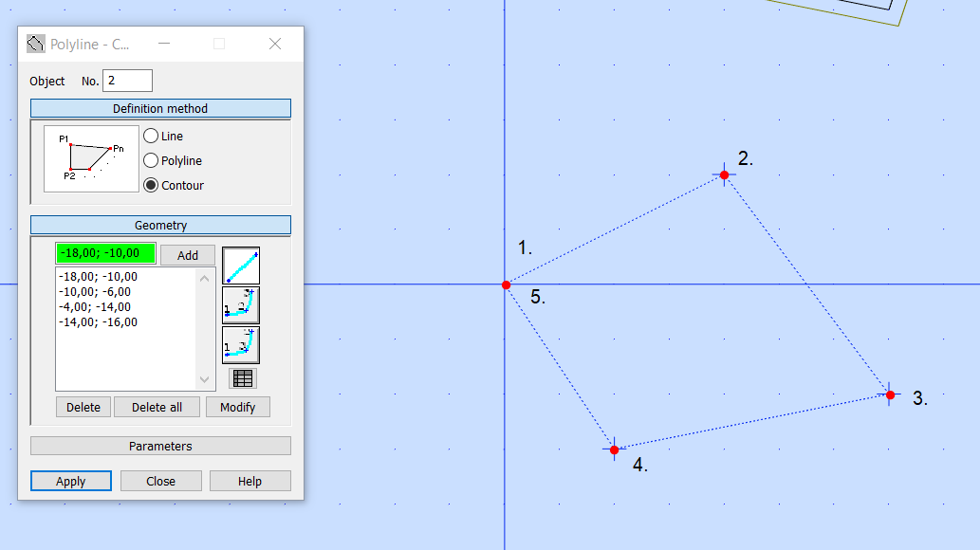Open the Parameters section
The width and height of the screenshot is (980, 550).
coord(160,446)
